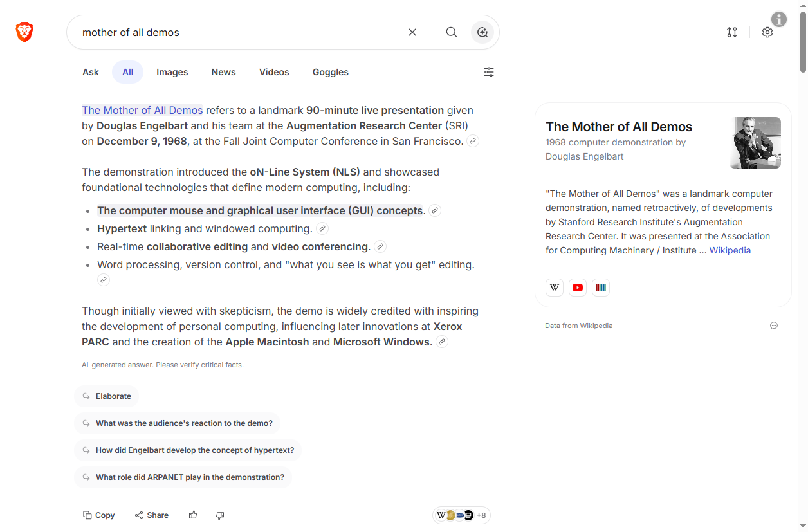Viewport: 808px width, 532px height.
Task: Open search filters slider icon
Action: [x=489, y=72]
